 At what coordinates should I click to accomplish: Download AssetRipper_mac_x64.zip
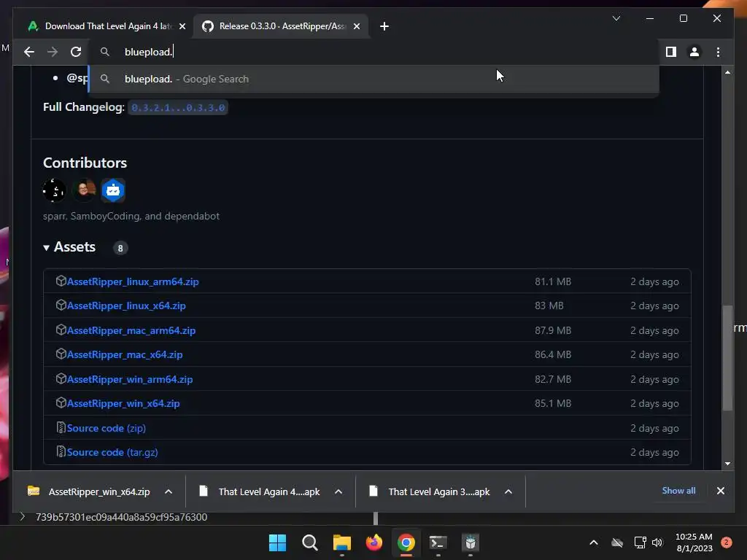pyautogui.click(x=125, y=355)
